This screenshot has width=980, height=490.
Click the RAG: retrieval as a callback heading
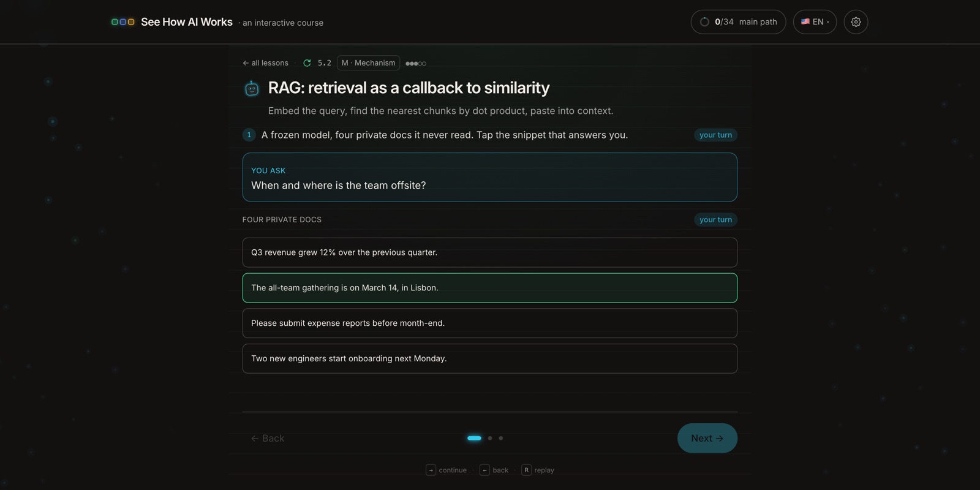tap(409, 88)
